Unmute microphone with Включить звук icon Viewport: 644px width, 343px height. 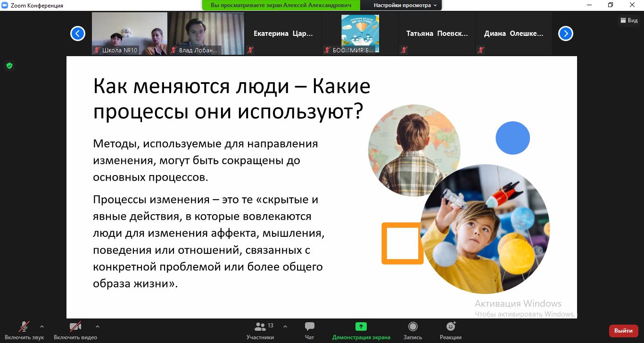(x=24, y=326)
